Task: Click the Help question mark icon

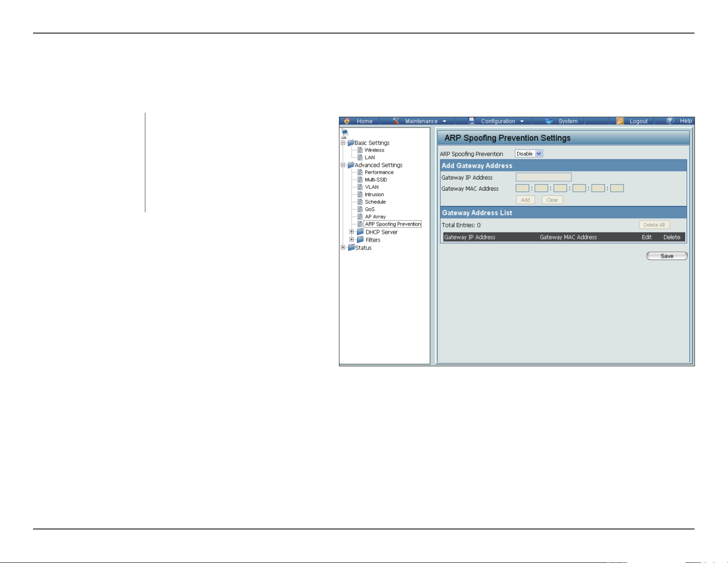Action: pos(670,121)
